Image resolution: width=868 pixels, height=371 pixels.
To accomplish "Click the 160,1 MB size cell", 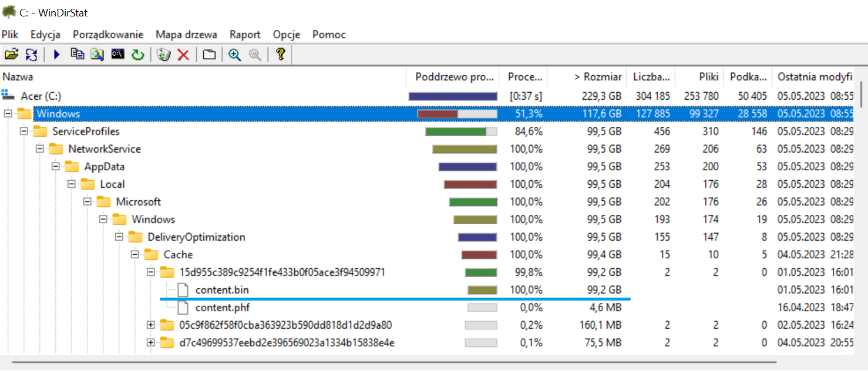I will 600,325.
